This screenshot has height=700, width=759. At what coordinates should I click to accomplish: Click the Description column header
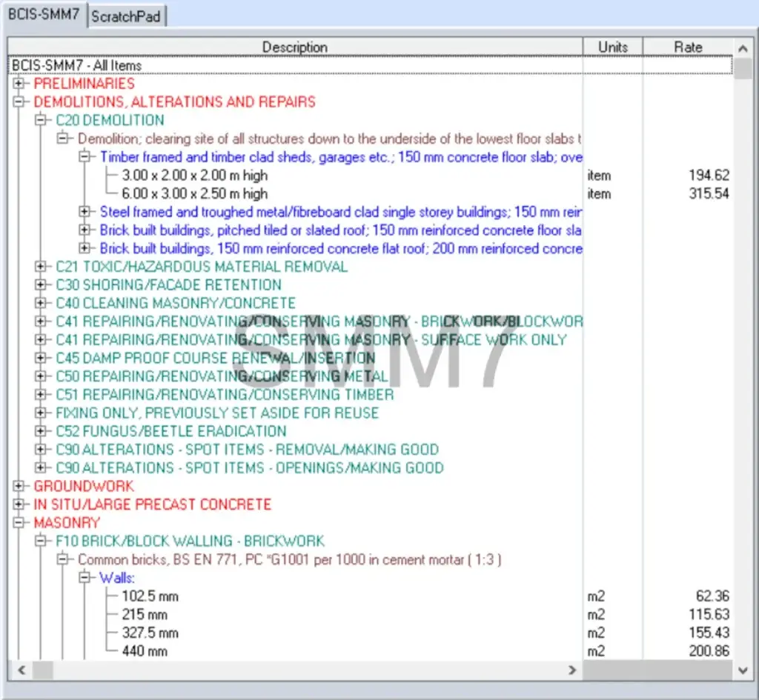[295, 47]
